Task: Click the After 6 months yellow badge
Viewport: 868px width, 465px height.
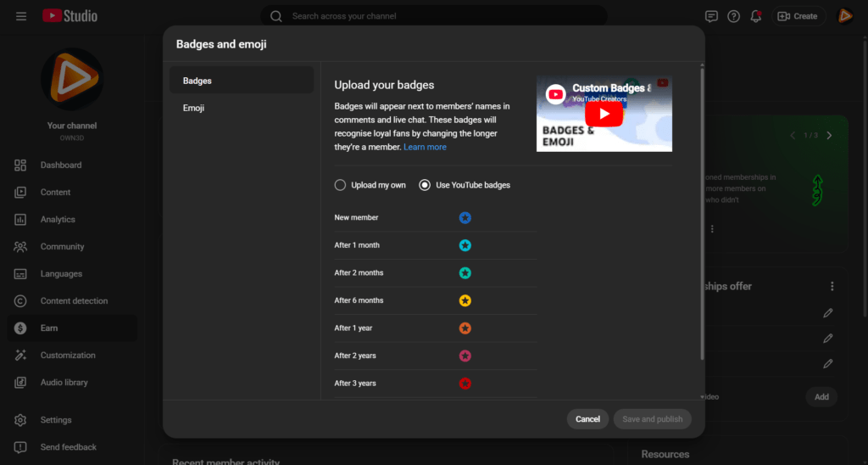Action: coord(465,300)
